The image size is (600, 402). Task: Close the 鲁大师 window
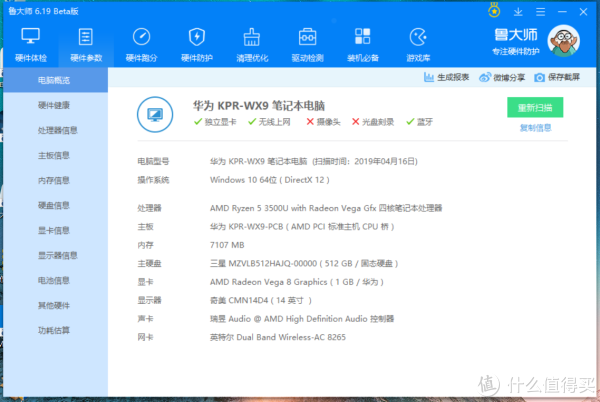[583, 12]
